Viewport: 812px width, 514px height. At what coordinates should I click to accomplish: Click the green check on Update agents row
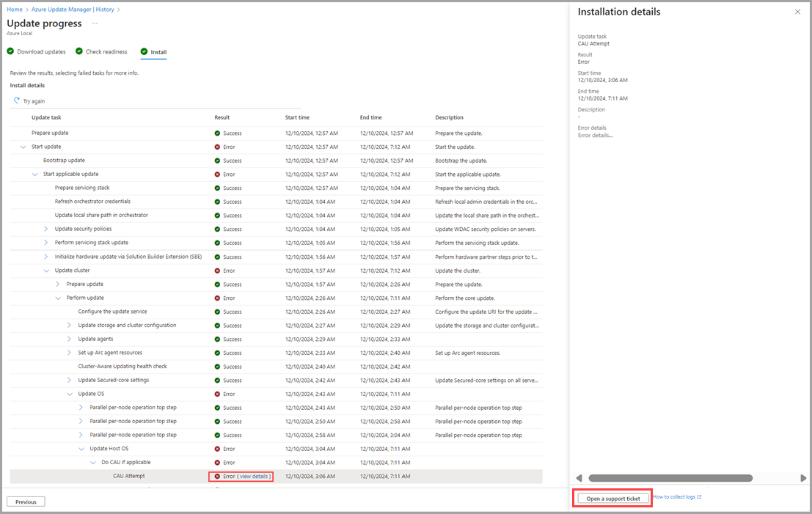click(x=216, y=339)
